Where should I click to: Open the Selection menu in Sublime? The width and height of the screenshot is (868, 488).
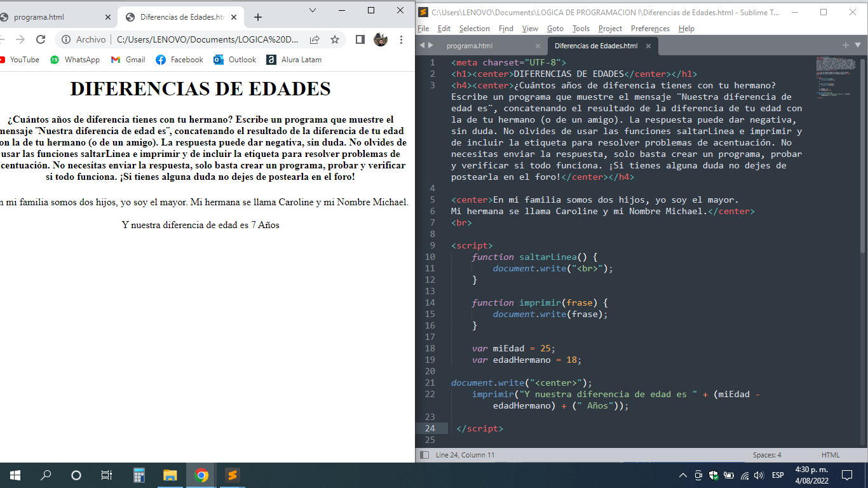[x=475, y=29]
